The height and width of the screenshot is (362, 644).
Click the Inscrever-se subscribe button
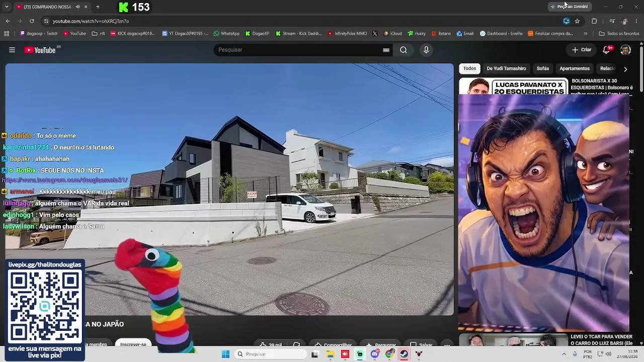[x=133, y=344]
